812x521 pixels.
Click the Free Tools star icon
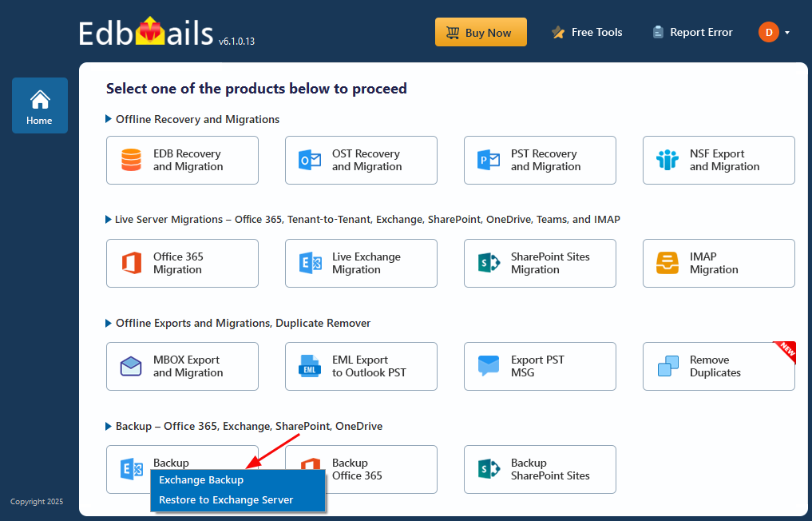558,33
